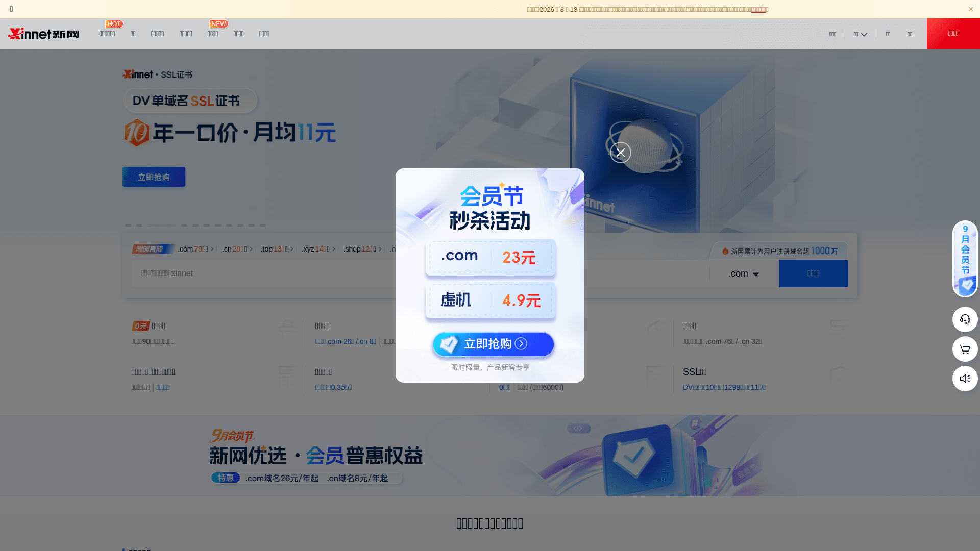Click the SSL banner's blue 立即抢购 button
The width and height of the screenshot is (980, 551).
[154, 177]
